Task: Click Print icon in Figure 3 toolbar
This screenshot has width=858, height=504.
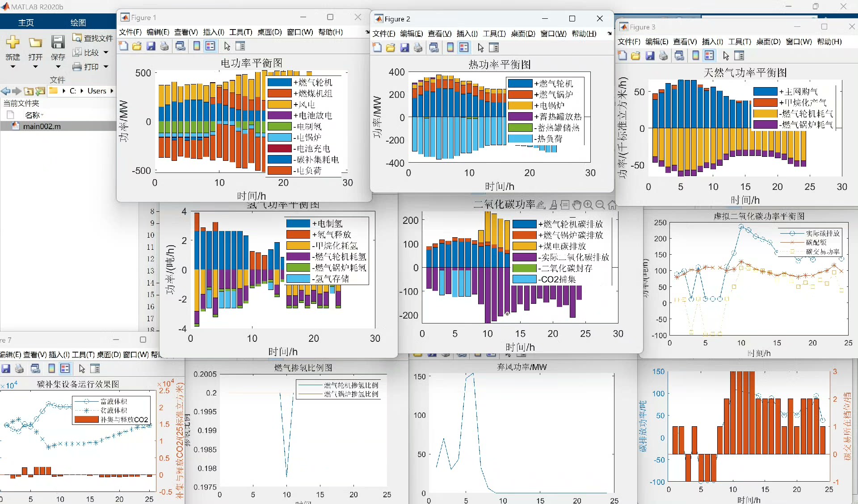Action: 664,56
